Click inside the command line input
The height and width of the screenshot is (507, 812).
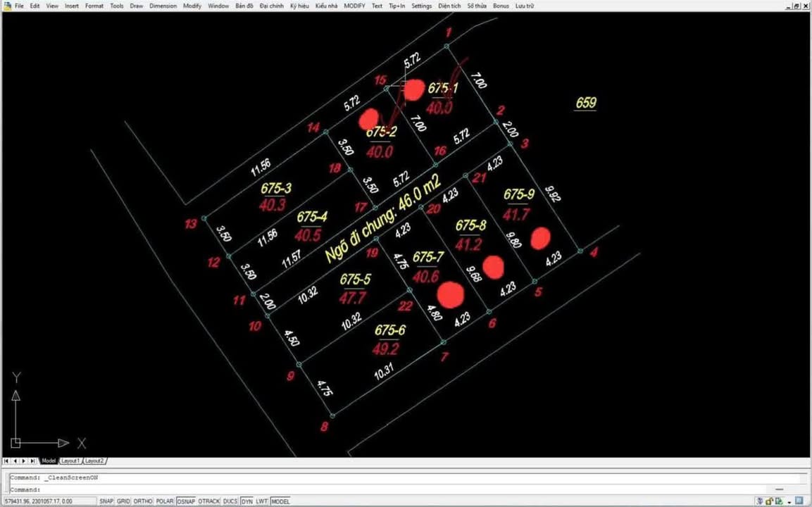tap(352, 489)
